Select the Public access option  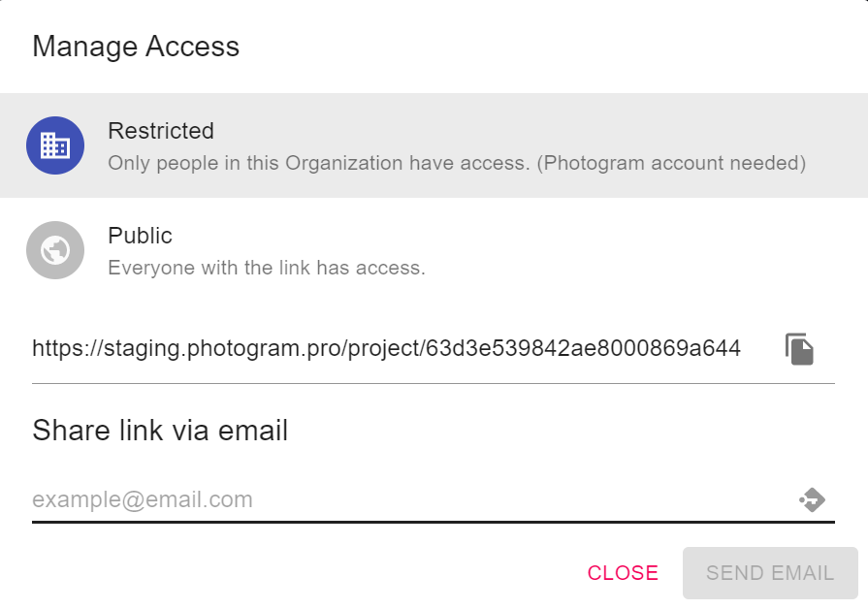pyautogui.click(x=434, y=250)
